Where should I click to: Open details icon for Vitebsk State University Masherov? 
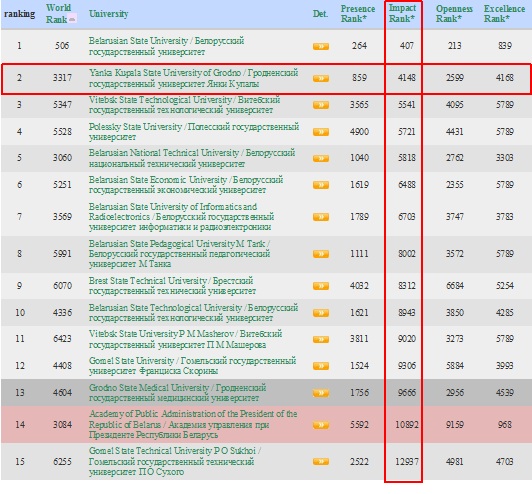pos(321,339)
